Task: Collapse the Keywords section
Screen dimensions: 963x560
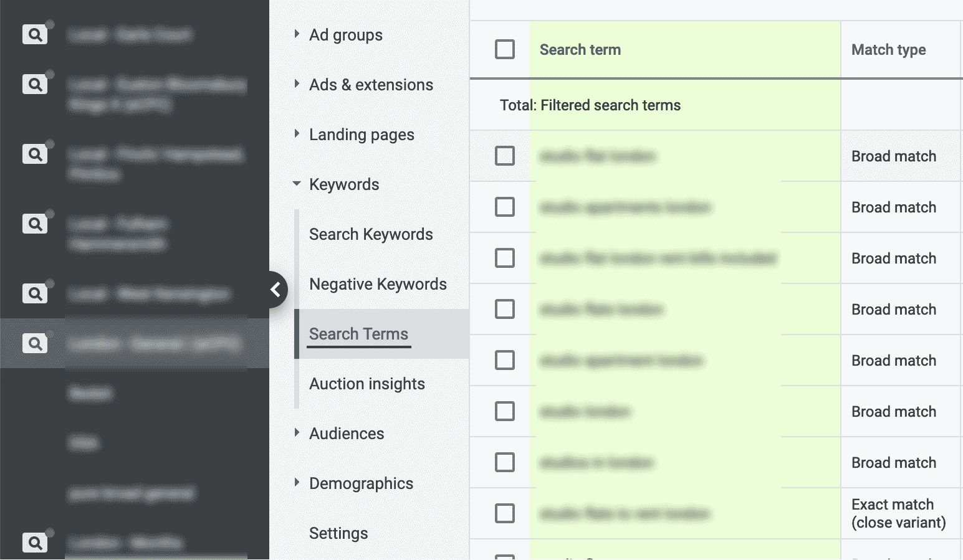Action: tap(343, 184)
